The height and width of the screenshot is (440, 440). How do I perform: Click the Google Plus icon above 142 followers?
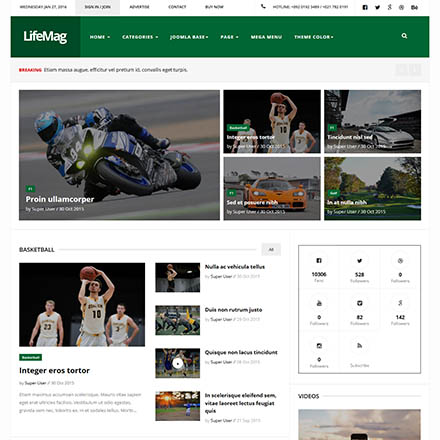point(400,303)
